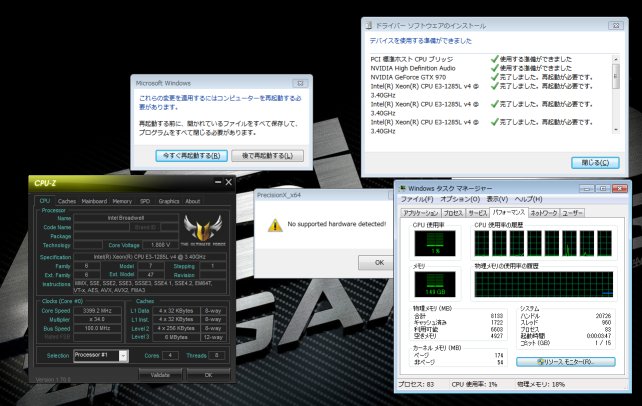Click the driver list scrollbar up arrow
The image size is (642, 406).
pos(615,59)
